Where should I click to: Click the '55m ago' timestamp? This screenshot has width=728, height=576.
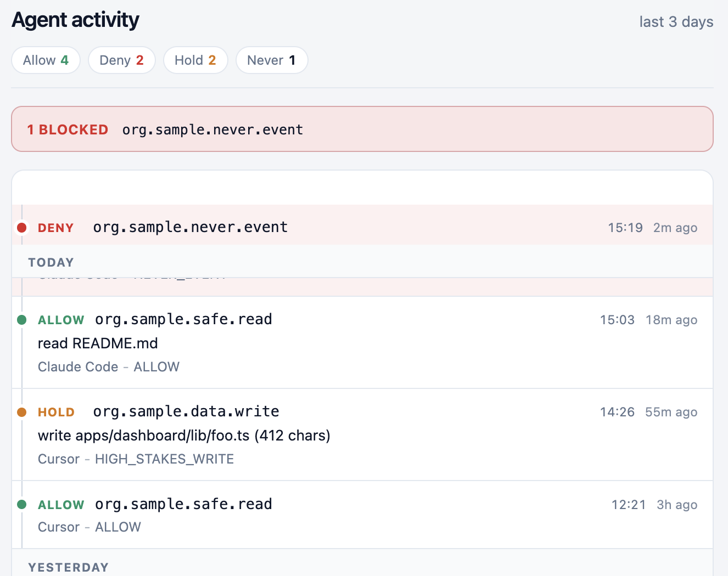pos(671,412)
